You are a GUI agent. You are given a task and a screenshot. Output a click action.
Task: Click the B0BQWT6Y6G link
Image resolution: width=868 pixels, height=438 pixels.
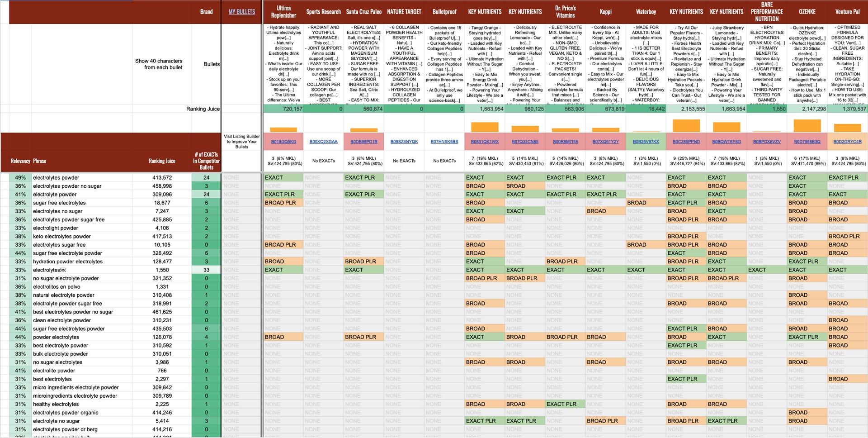tap(726, 142)
